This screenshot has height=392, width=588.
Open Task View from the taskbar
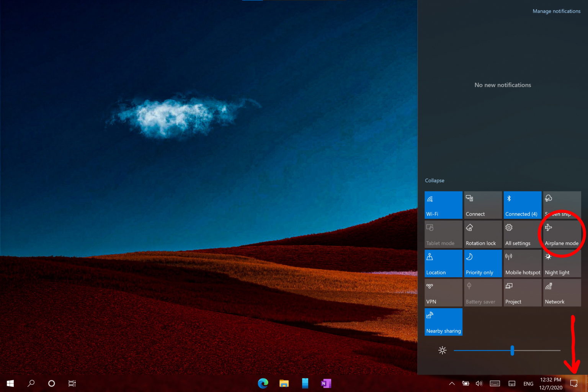click(72, 383)
